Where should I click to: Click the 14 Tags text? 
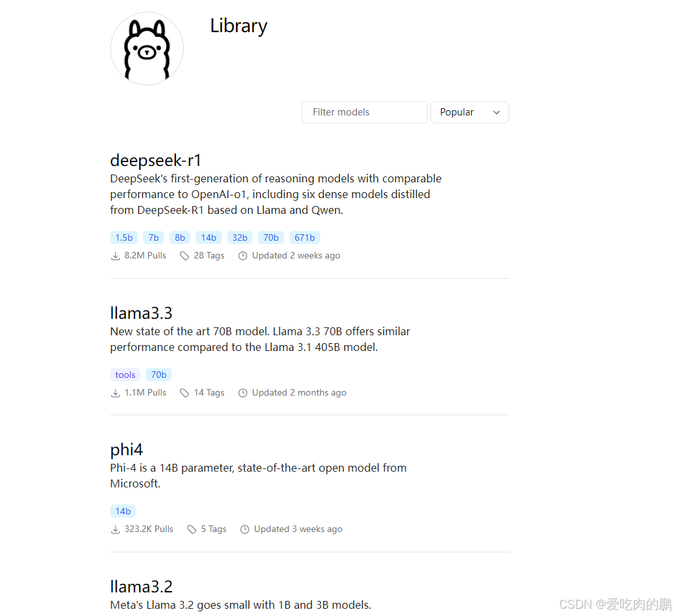click(x=209, y=392)
